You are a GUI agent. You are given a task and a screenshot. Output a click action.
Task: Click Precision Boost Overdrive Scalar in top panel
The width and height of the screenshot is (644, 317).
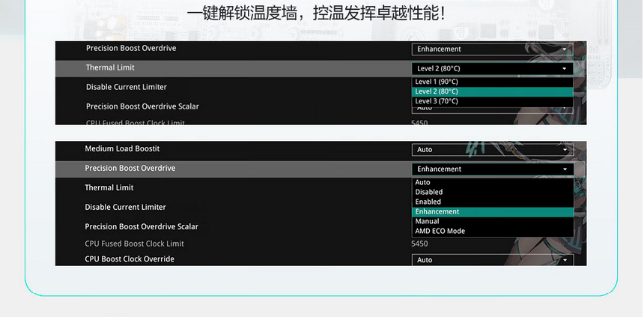(142, 106)
